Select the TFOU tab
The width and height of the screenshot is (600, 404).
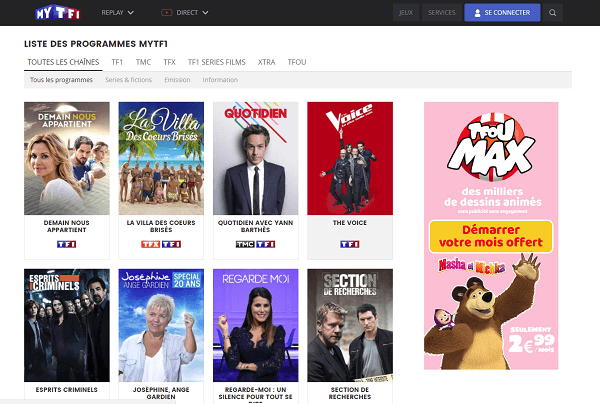(297, 62)
